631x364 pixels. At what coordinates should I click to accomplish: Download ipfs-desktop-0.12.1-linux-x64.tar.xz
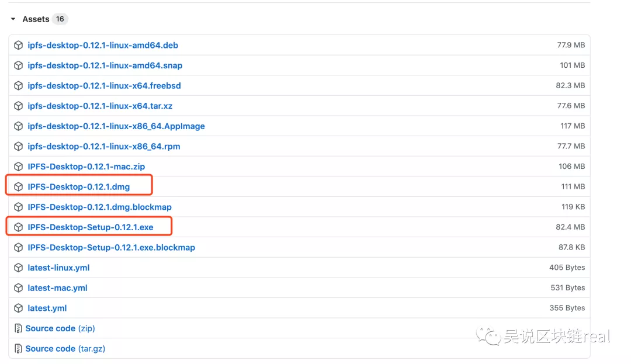(100, 106)
